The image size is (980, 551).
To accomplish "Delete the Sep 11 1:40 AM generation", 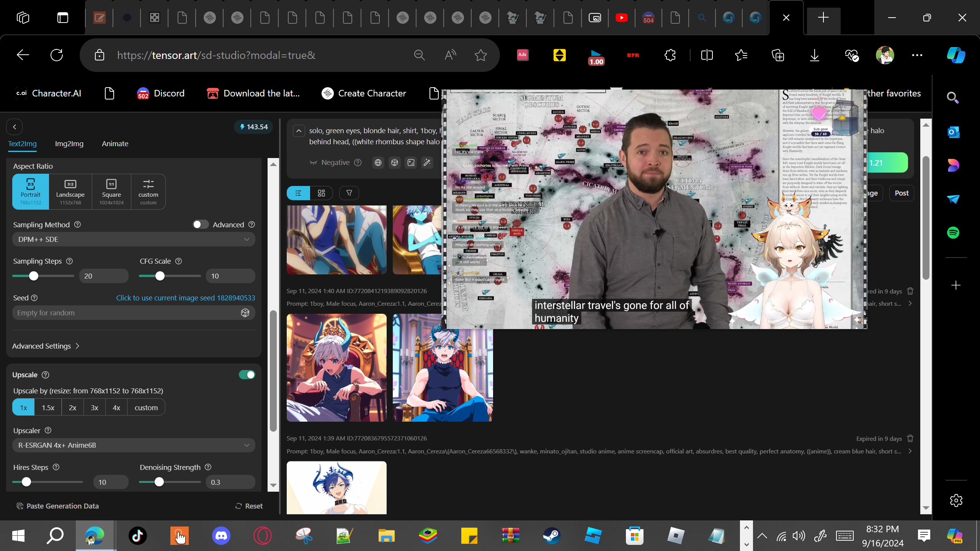I will [910, 291].
